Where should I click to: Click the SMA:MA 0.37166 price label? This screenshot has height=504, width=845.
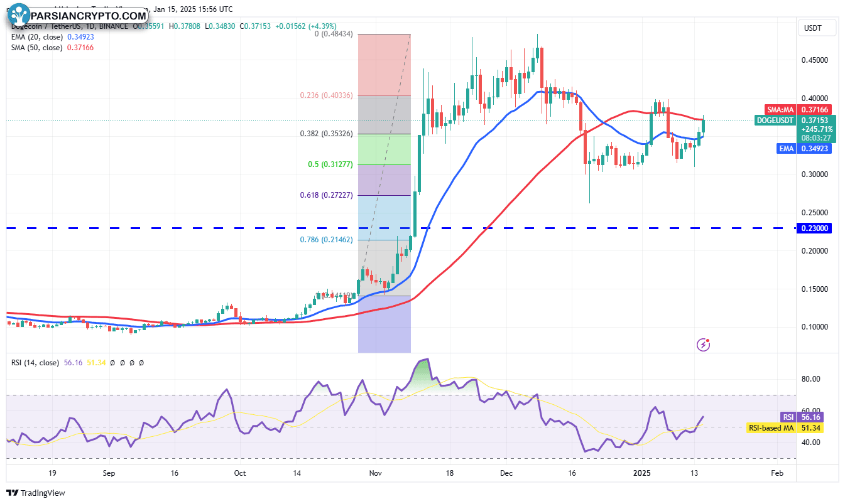798,109
